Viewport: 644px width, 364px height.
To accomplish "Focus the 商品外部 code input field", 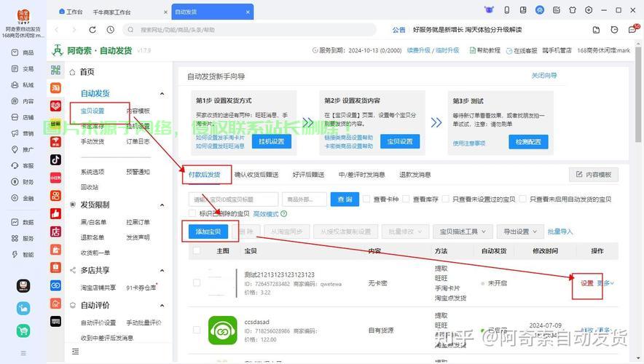I will tap(305, 199).
